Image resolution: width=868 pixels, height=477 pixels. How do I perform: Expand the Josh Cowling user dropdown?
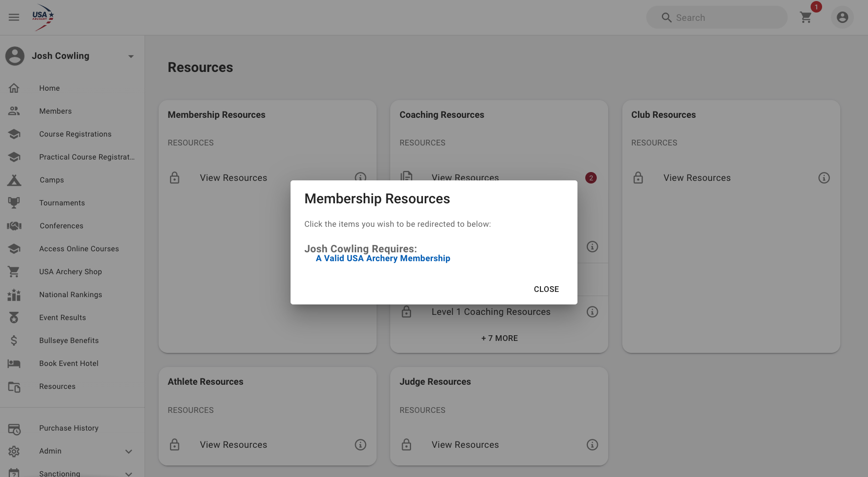(131, 56)
